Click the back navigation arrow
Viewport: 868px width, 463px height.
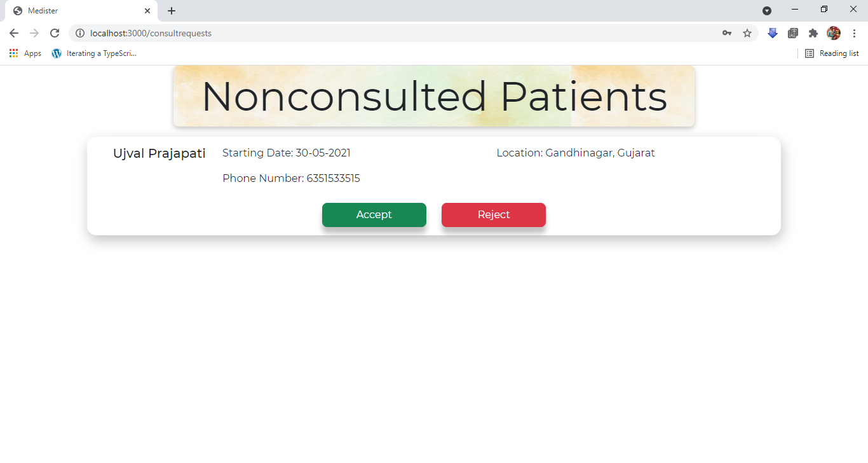[x=13, y=33]
